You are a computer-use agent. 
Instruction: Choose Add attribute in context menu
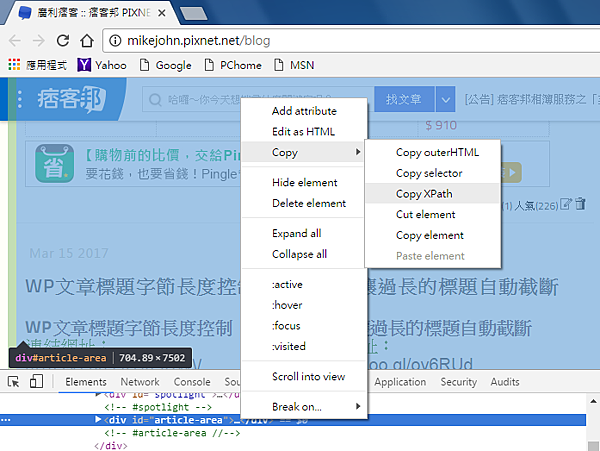pyautogui.click(x=304, y=111)
